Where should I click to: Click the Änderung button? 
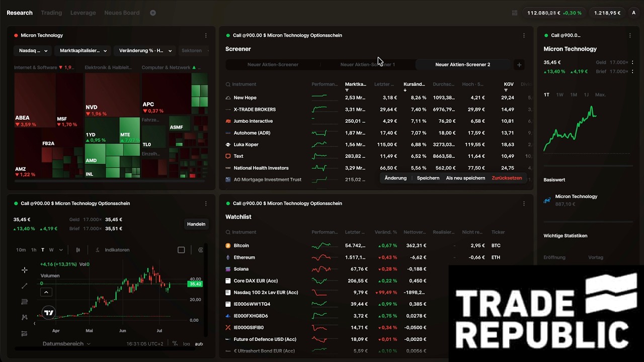(x=395, y=178)
